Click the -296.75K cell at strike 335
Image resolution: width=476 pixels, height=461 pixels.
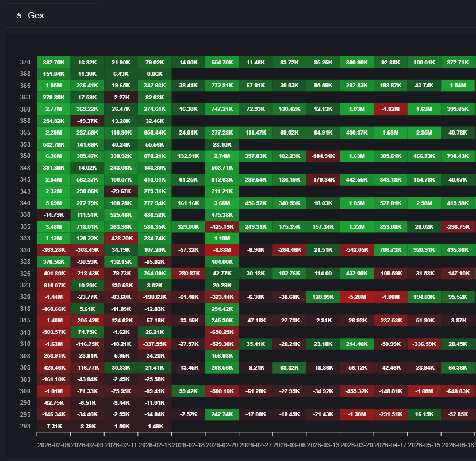coord(458,226)
